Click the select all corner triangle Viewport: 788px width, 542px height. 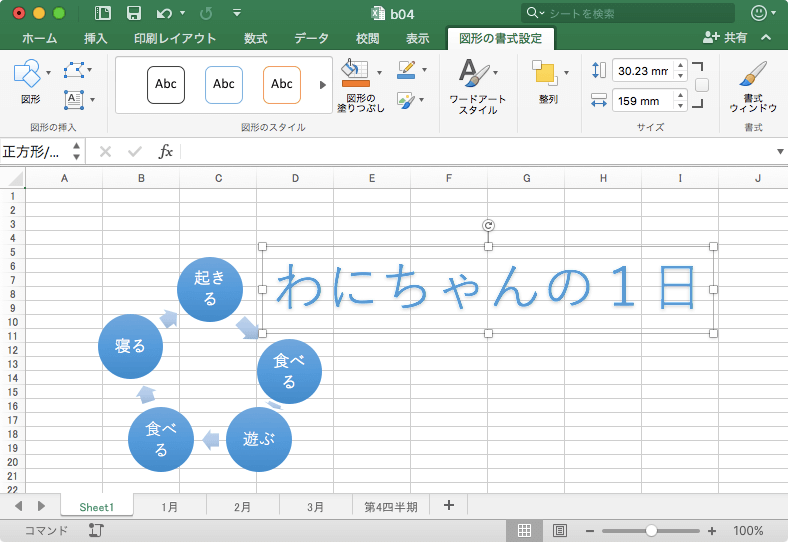coord(15,178)
